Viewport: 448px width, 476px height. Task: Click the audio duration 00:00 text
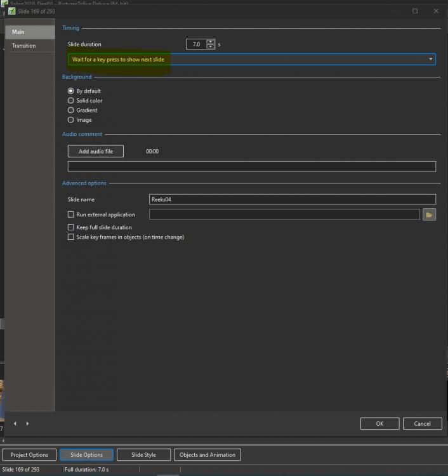(x=152, y=152)
